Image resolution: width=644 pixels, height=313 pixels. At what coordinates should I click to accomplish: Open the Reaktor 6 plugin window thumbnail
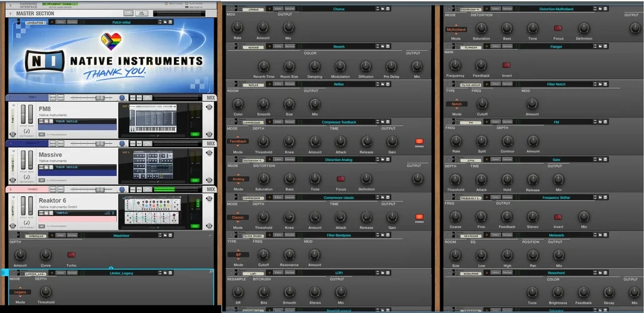(x=153, y=212)
